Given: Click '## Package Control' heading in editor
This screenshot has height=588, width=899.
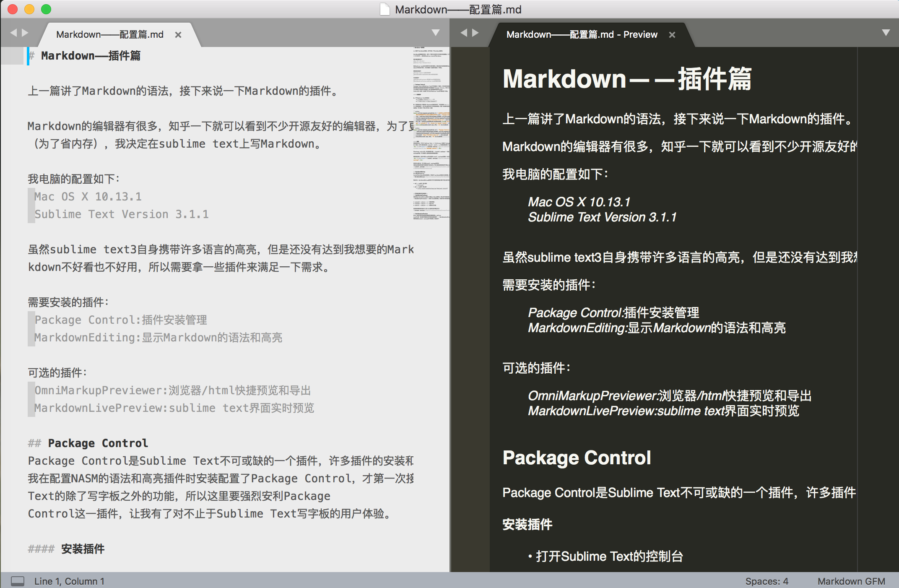Looking at the screenshot, I should pos(88,443).
